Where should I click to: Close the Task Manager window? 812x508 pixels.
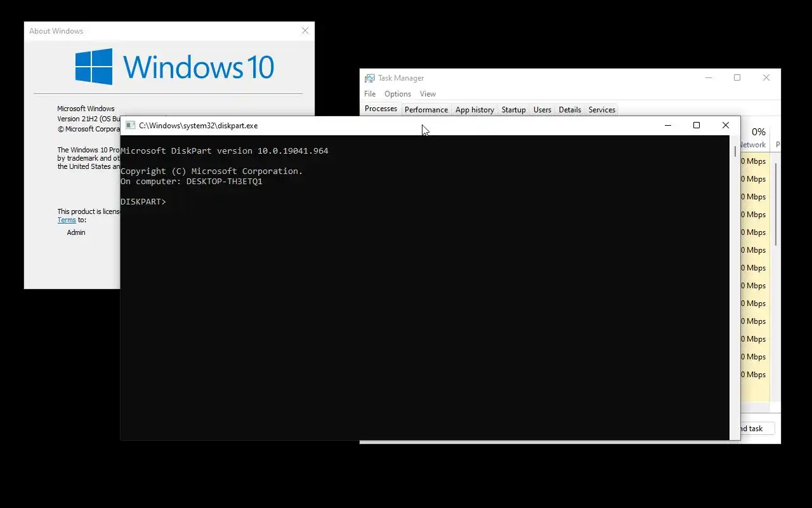coord(766,78)
